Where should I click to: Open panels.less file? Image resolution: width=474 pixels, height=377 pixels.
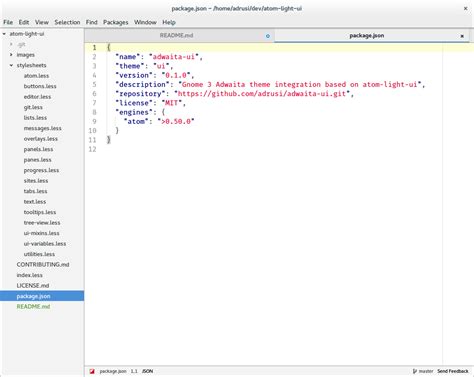tap(38, 149)
